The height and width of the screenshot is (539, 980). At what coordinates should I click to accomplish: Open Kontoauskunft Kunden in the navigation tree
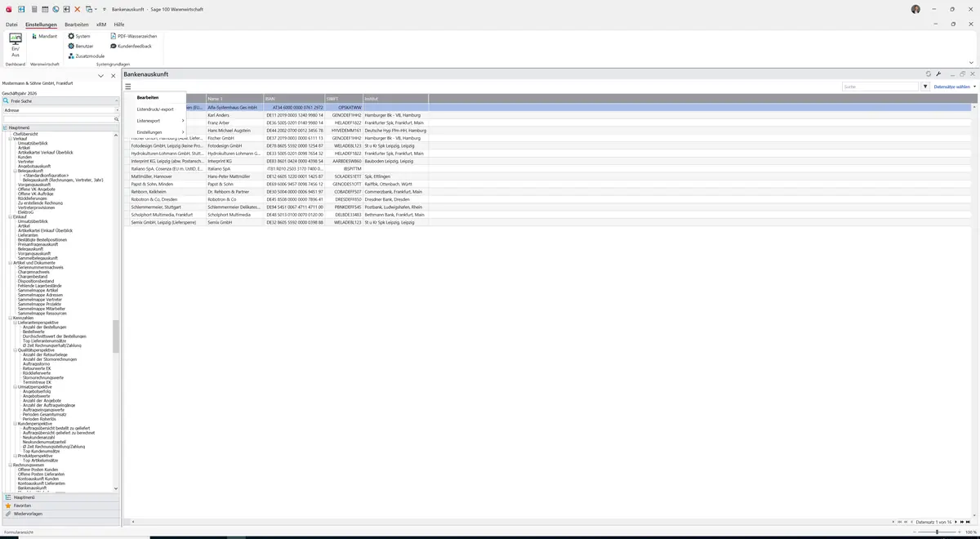[38, 479]
